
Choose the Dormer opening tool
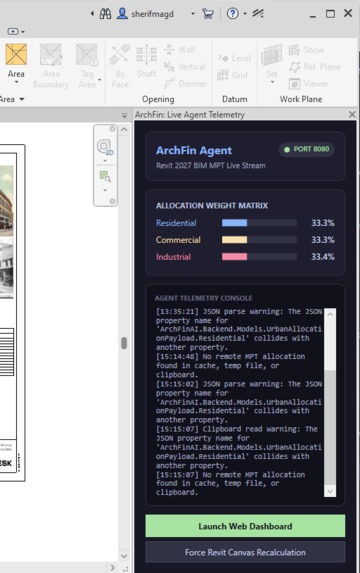click(x=185, y=84)
